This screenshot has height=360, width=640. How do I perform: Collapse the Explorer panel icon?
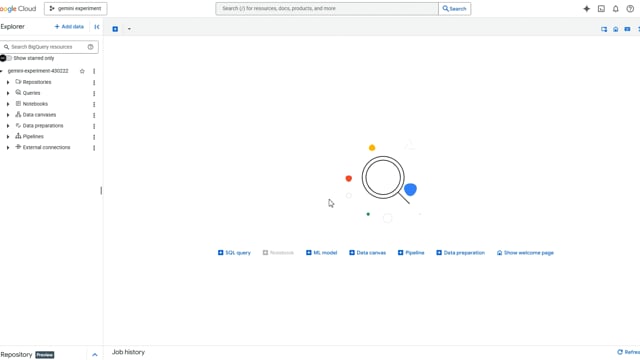coord(97,27)
